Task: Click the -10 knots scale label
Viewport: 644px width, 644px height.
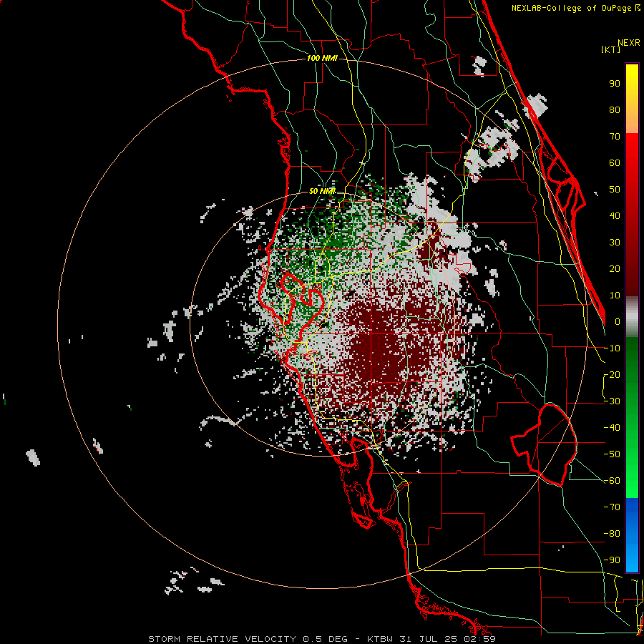Action: click(x=612, y=348)
